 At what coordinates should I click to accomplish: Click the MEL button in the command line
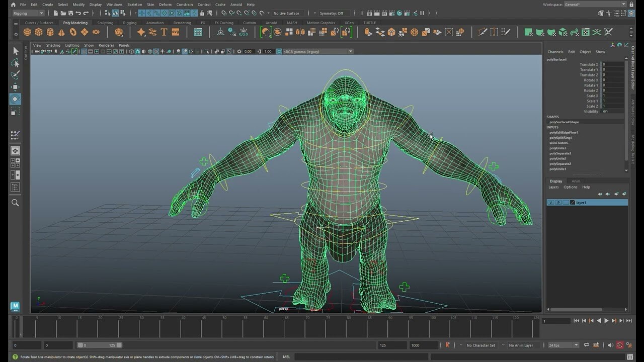click(286, 356)
